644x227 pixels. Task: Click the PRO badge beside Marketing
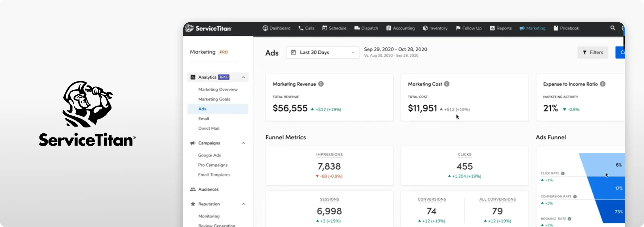point(224,52)
